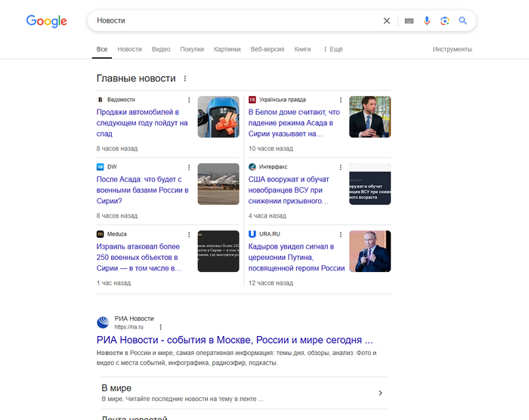This screenshot has height=420, width=529.
Task: Click '1 час назад' timestamp
Action: click(113, 283)
